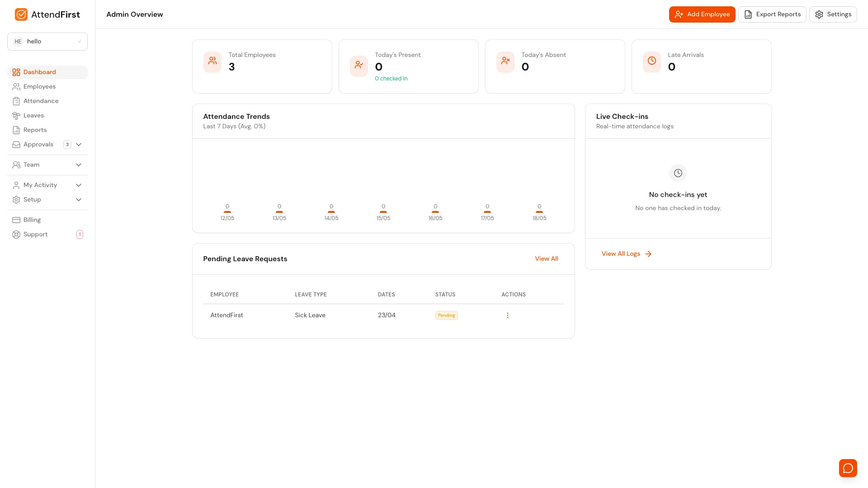The height and width of the screenshot is (488, 868).
Task: Click the HE avatar in workspace selector
Action: tap(18, 42)
